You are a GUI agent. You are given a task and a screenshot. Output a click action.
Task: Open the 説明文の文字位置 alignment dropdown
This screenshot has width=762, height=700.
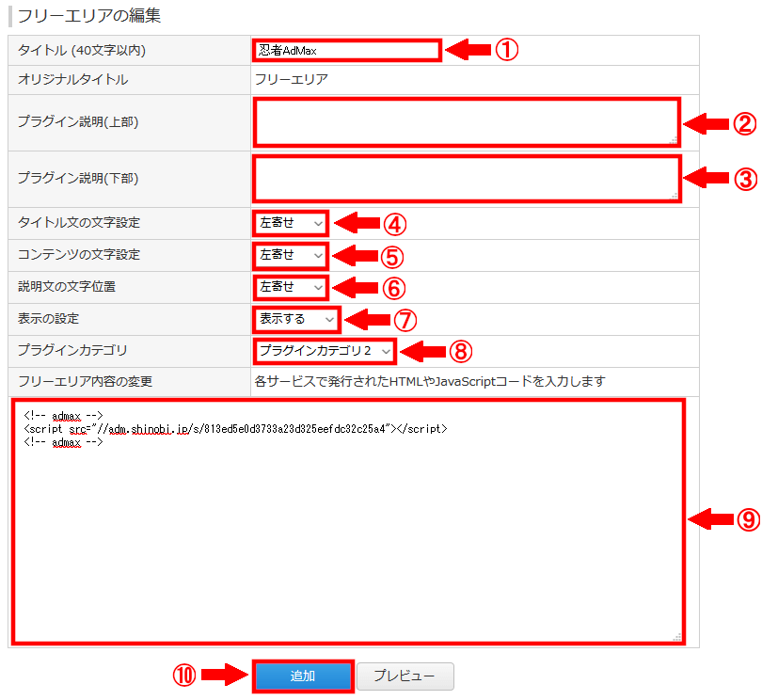[x=291, y=287]
